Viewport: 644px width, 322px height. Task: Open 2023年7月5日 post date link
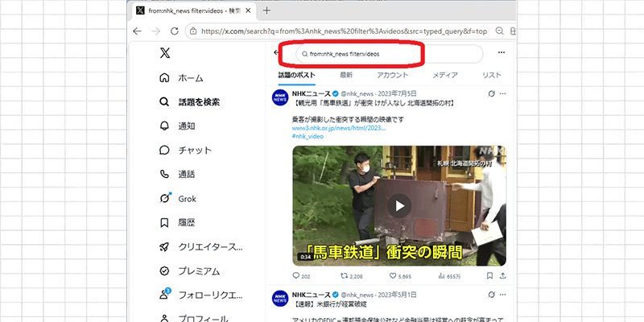[x=398, y=94]
